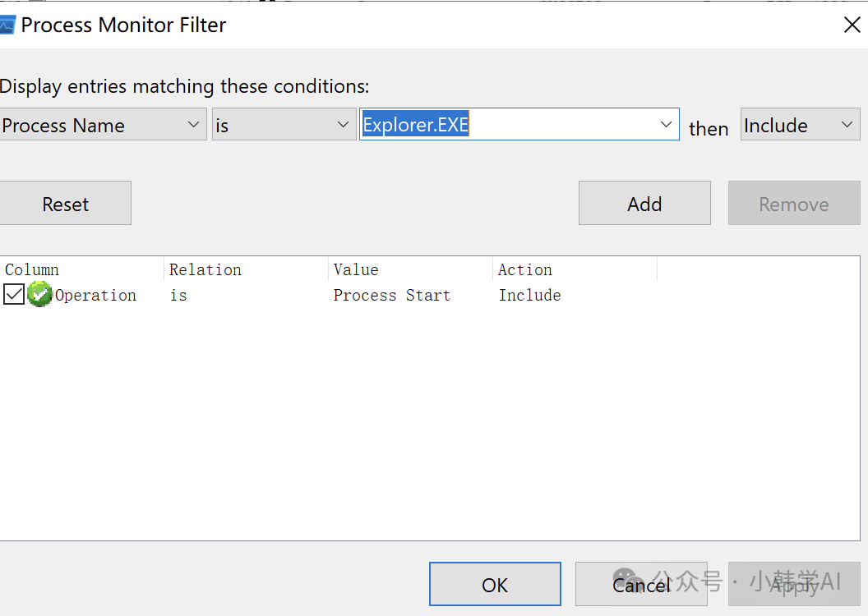Cancel the filter dialog
This screenshot has height=616, width=868.
[x=641, y=584]
